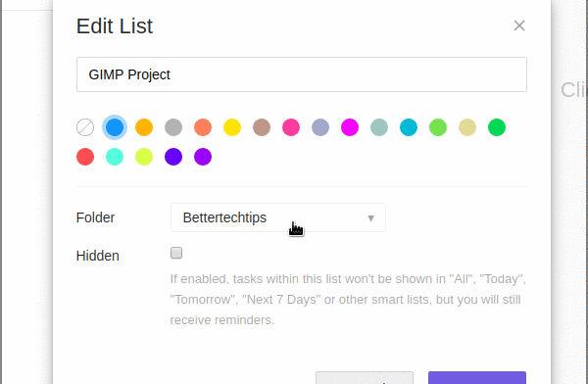Select the lime yellow-green swatch
Image resolution: width=588 pixels, height=384 pixels.
tap(144, 157)
